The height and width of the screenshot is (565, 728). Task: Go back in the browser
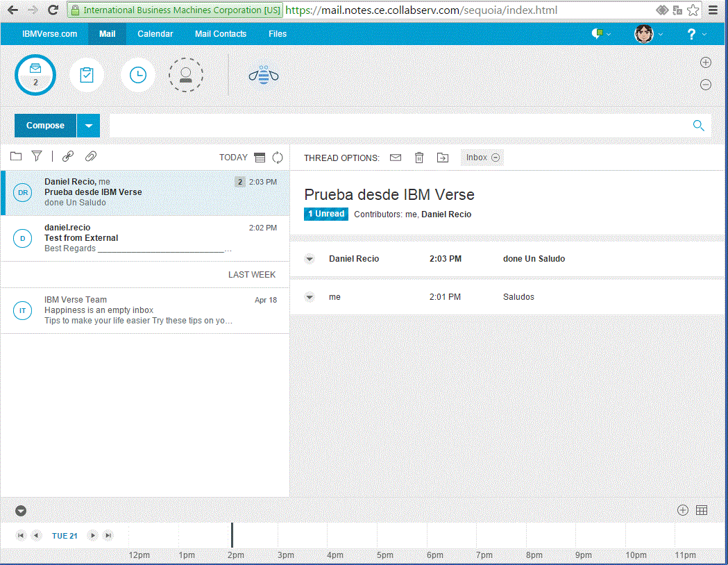(12, 10)
